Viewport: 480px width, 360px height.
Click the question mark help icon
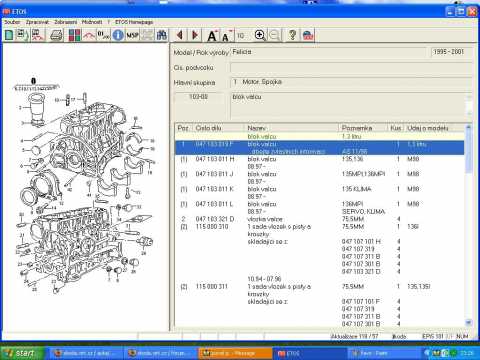pos(292,35)
